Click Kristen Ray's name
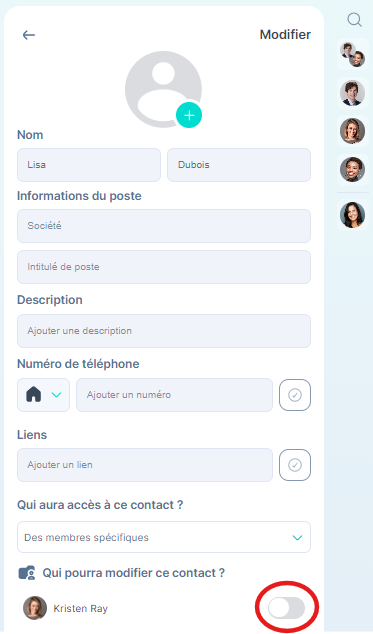Viewport: 373px width, 634px height. pyautogui.click(x=81, y=609)
